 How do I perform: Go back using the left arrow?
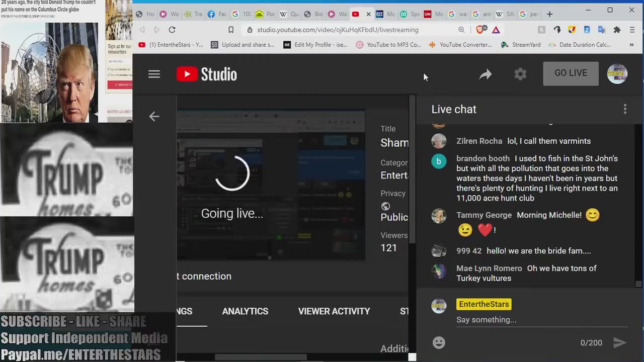(x=154, y=116)
